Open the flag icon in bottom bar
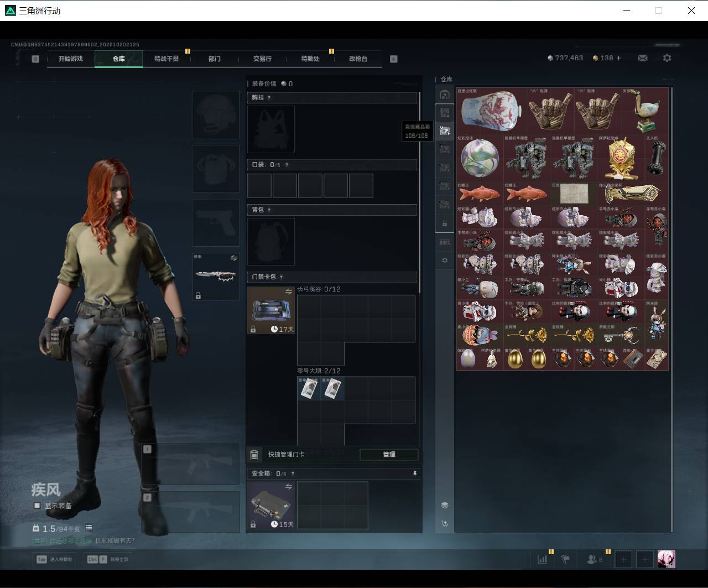Viewport: 708px width, 588px height. [565, 559]
